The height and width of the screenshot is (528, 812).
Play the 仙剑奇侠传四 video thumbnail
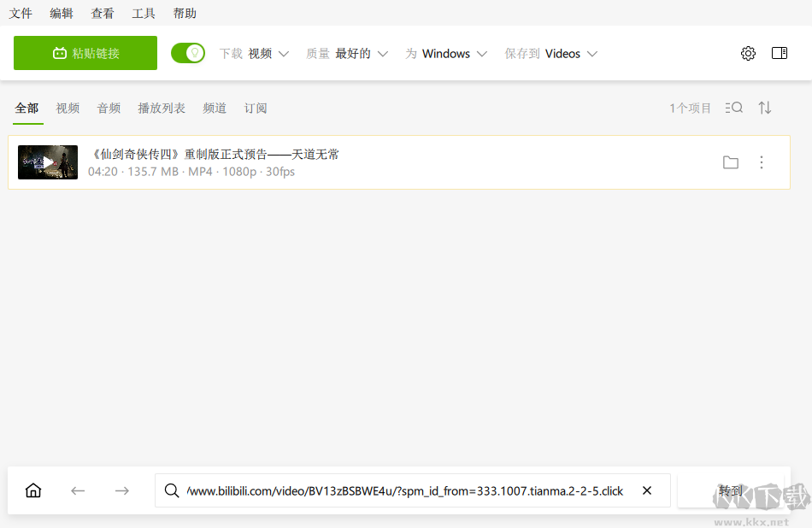point(47,161)
